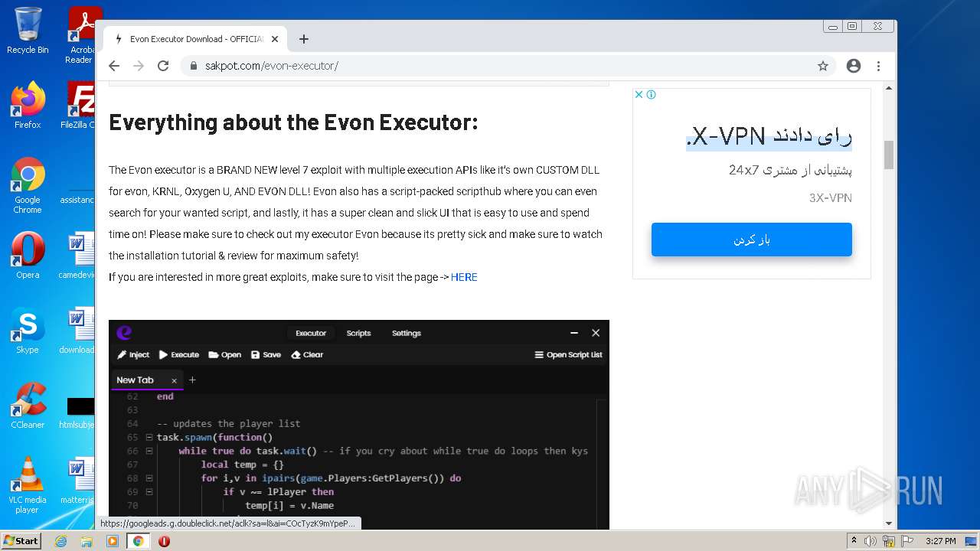Open the Script List in Evon
This screenshot has height=551, width=980.
pos(568,354)
